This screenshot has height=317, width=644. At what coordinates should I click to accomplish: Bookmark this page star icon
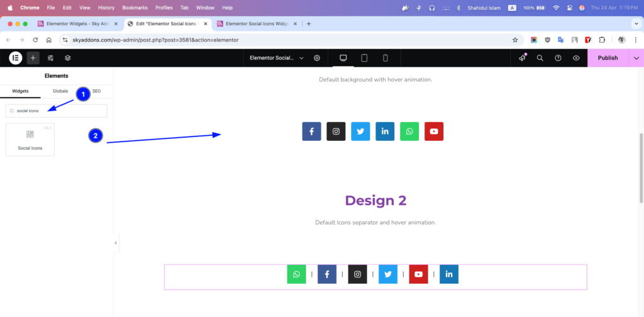click(x=515, y=40)
